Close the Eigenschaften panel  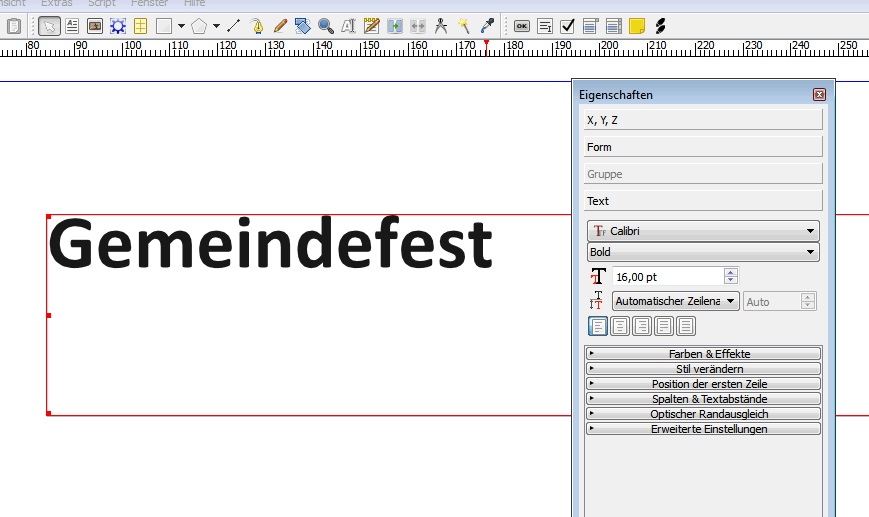pos(819,95)
